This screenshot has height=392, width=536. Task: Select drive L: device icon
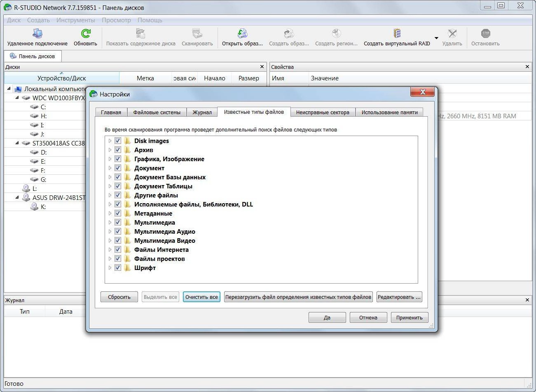point(26,188)
